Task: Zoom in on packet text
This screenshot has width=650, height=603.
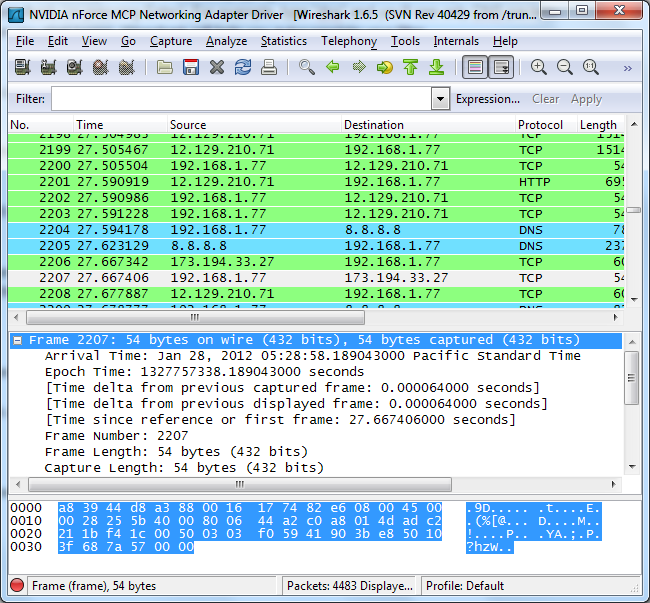Action: [539, 68]
